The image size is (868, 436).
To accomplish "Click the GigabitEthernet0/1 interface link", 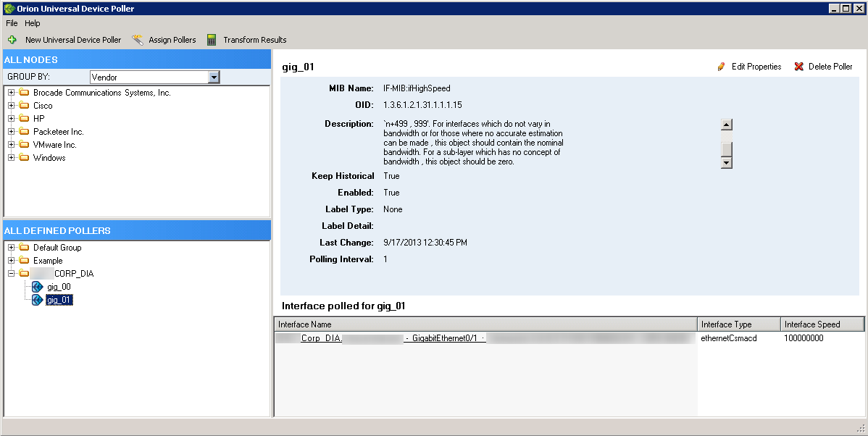I will click(445, 338).
